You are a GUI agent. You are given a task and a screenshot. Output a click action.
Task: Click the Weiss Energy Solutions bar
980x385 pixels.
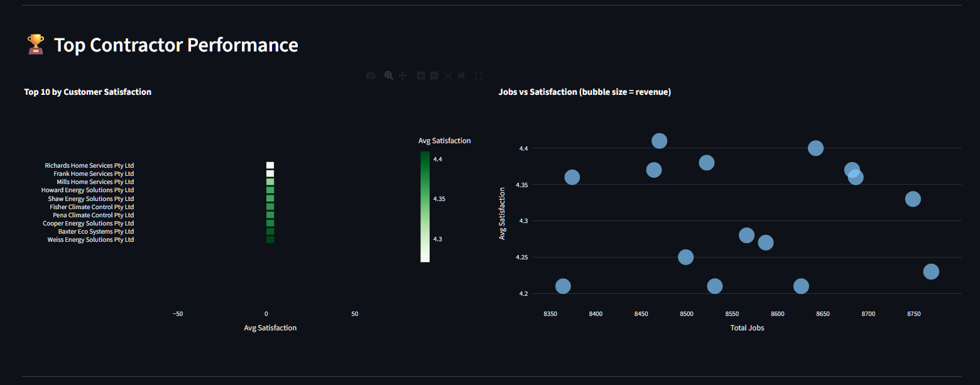tap(270, 239)
